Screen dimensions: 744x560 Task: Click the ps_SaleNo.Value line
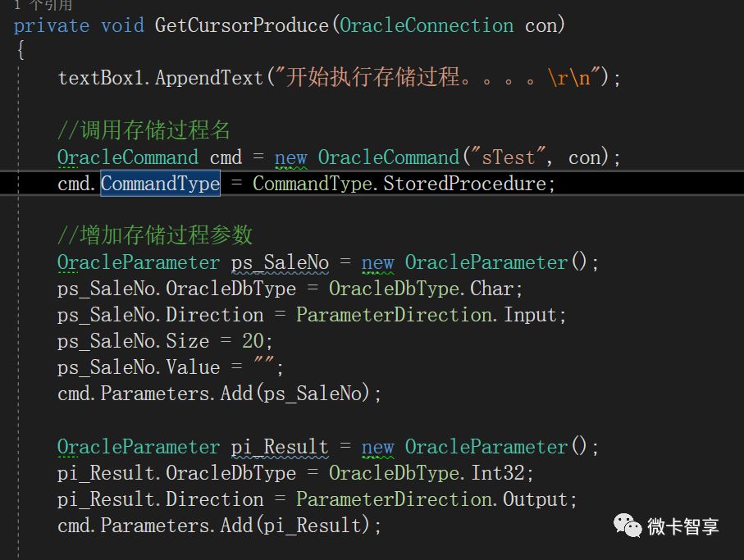[x=171, y=367]
